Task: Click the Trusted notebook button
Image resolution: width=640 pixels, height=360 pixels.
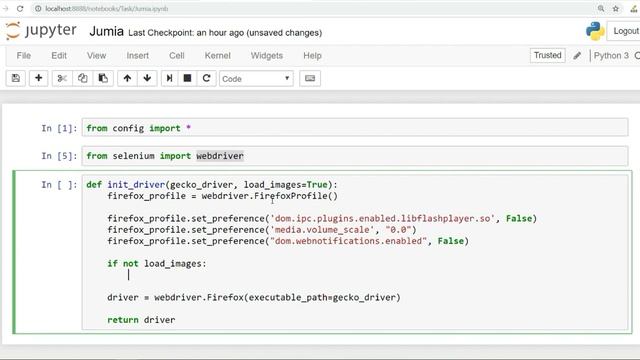Action: pos(547,55)
